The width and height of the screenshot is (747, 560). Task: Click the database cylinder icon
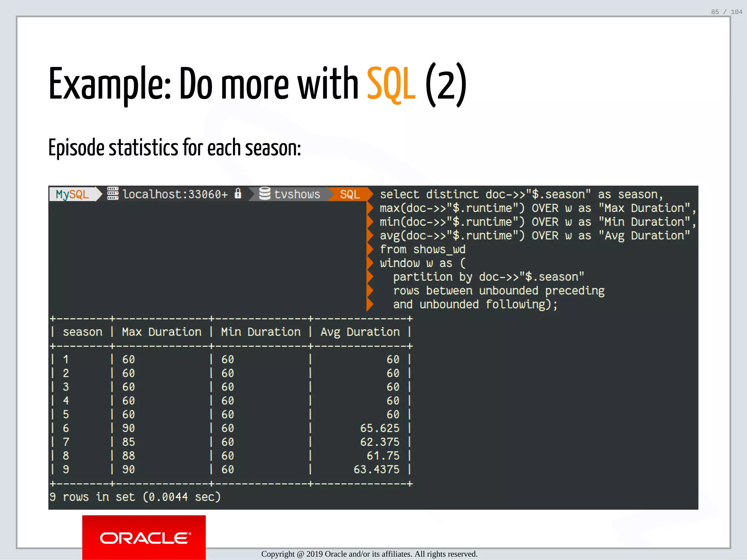pyautogui.click(x=264, y=194)
